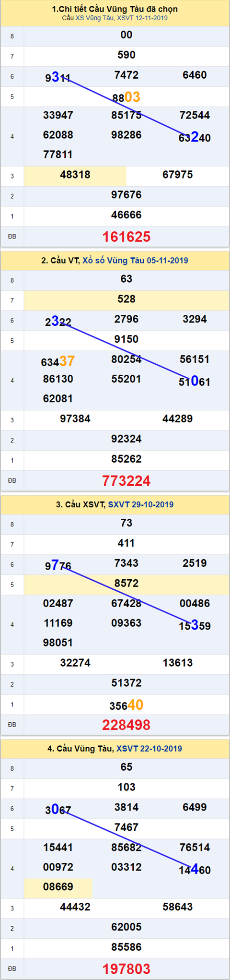Viewport: 230px width, 980px height.
Task: Select prize number 9311
Action: [58, 77]
